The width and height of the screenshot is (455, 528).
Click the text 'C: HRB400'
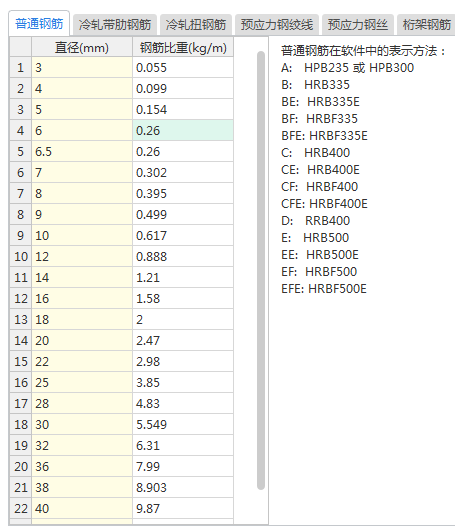(x=316, y=153)
